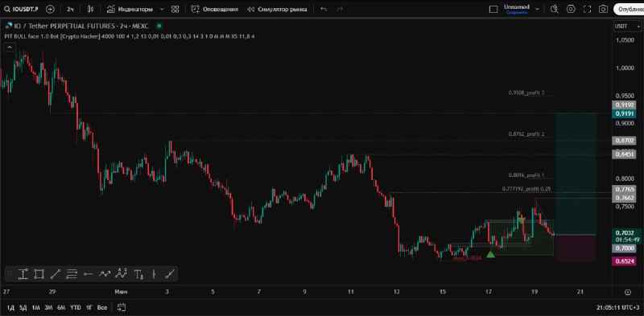Click the Опубликовать publish button
This screenshot has width=644, height=316.
pyautogui.click(x=629, y=9)
